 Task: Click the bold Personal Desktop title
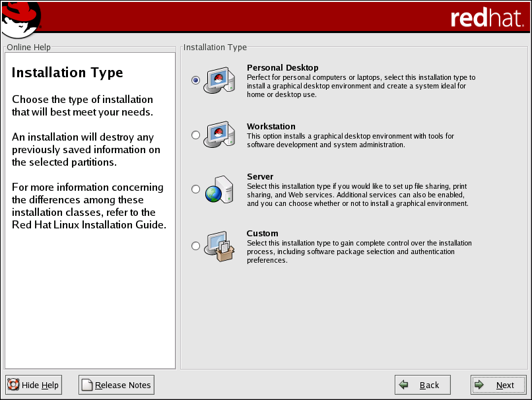pyautogui.click(x=283, y=68)
